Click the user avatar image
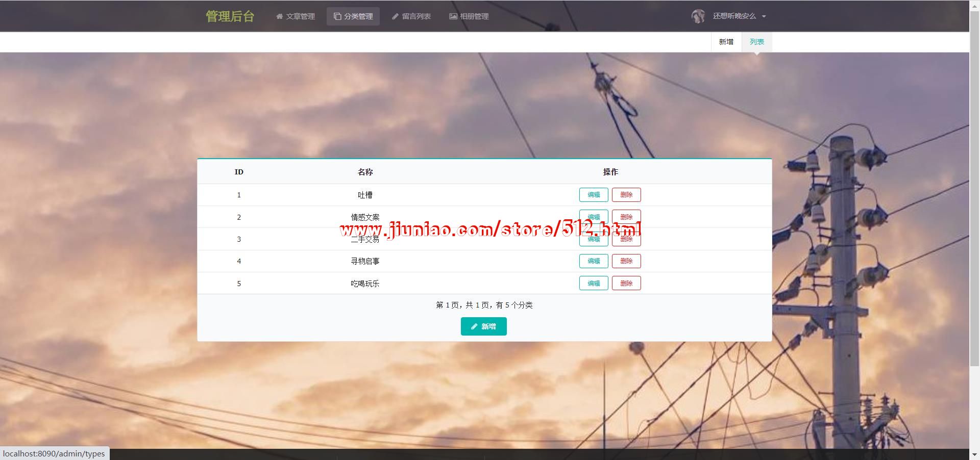This screenshot has width=980, height=460. pos(698,16)
